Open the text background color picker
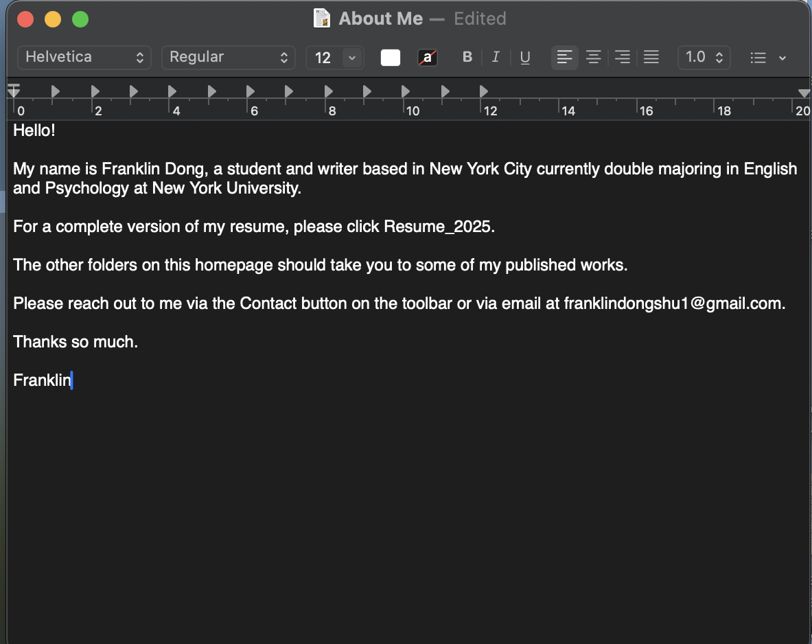The image size is (812, 644). coord(427,58)
